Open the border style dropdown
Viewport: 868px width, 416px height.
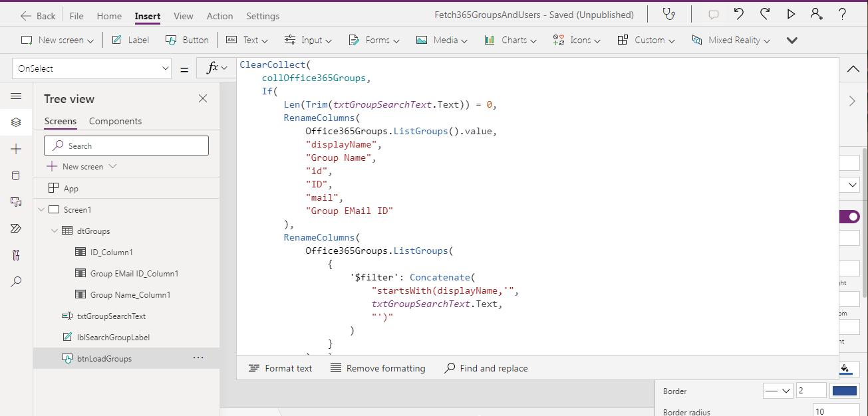click(778, 391)
